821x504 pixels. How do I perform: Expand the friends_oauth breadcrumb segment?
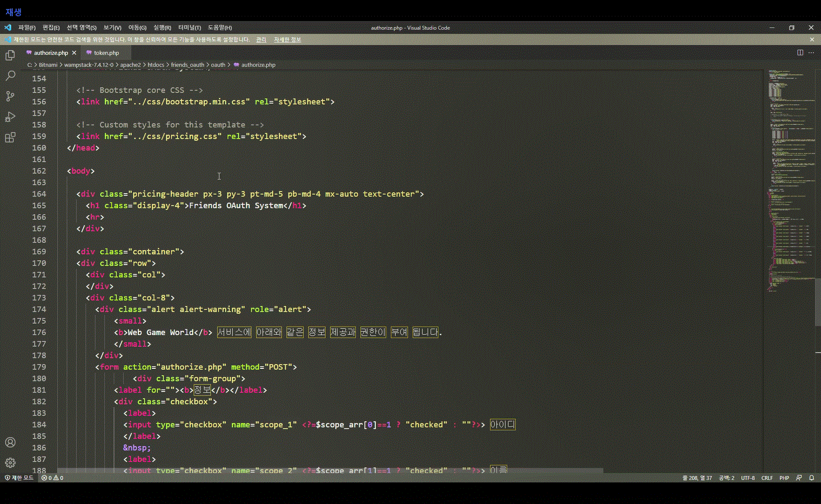click(188, 65)
